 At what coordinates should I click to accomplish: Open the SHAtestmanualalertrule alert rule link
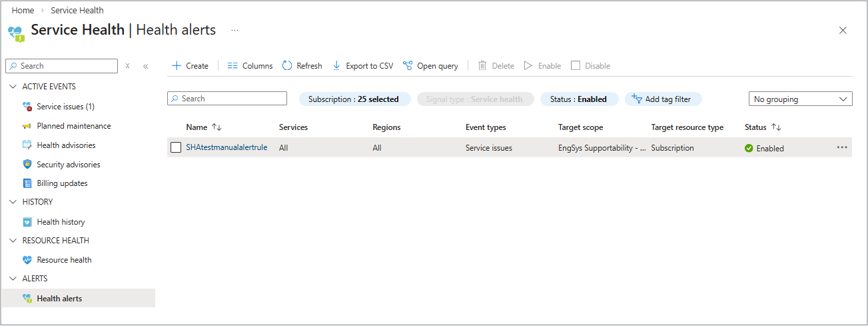click(x=226, y=147)
